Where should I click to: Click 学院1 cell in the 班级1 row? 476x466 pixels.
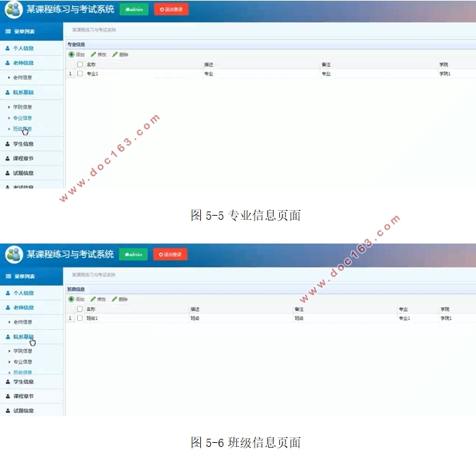tap(446, 318)
